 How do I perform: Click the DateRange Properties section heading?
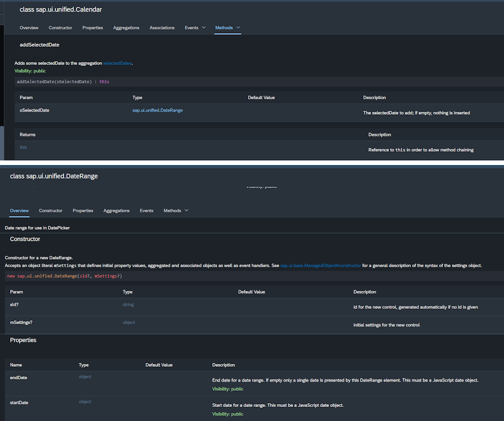pyautogui.click(x=23, y=340)
